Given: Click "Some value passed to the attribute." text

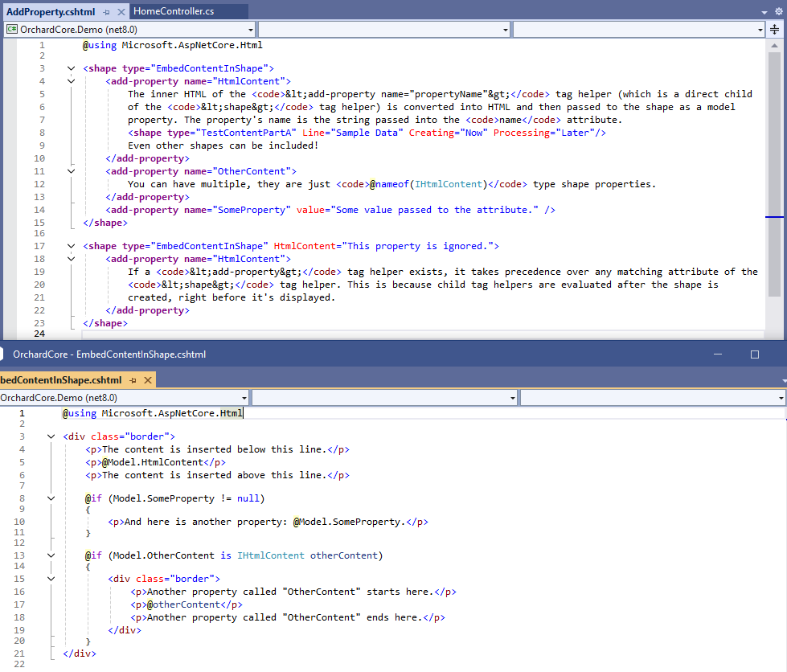Looking at the screenshot, I should 435,210.
